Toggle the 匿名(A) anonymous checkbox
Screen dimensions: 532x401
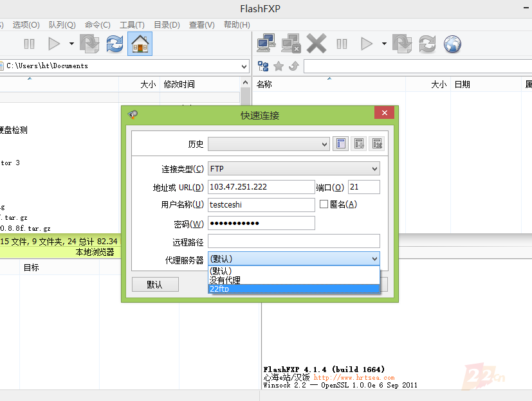point(324,204)
